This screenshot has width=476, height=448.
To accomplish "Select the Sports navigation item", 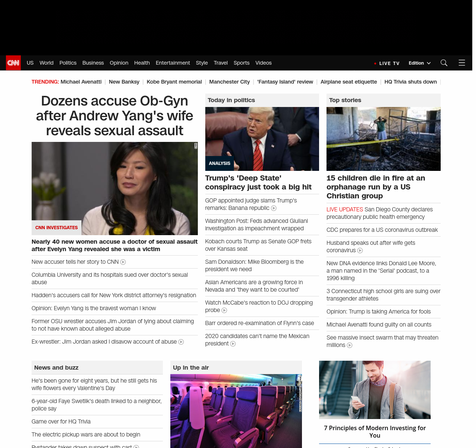I will (x=241, y=63).
